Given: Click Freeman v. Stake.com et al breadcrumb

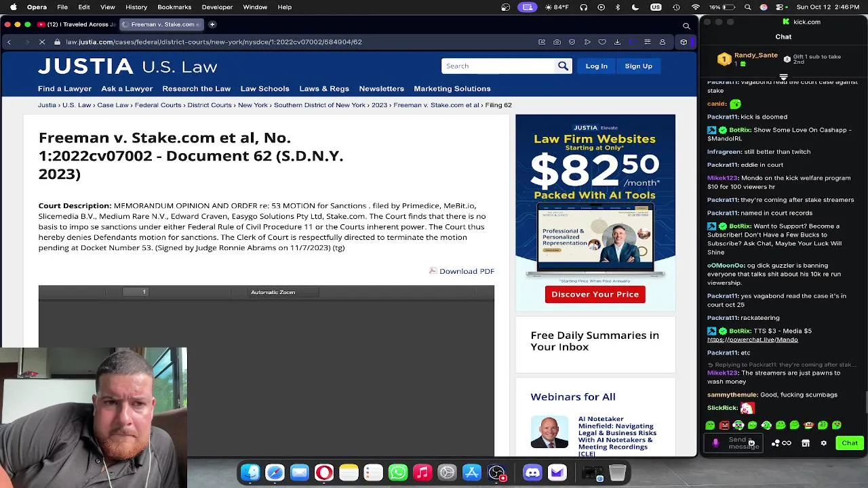Looking at the screenshot, I should (436, 105).
